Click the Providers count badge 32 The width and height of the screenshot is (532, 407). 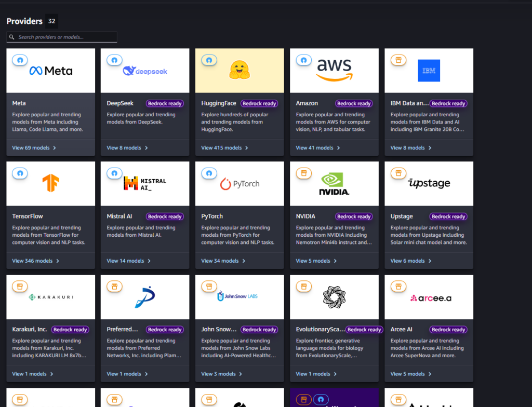tap(51, 21)
